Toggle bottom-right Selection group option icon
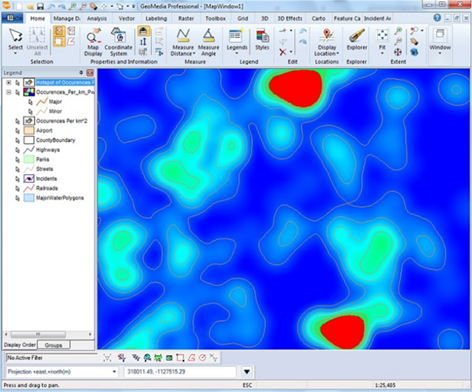The height and width of the screenshot is (392, 472). click(x=71, y=42)
